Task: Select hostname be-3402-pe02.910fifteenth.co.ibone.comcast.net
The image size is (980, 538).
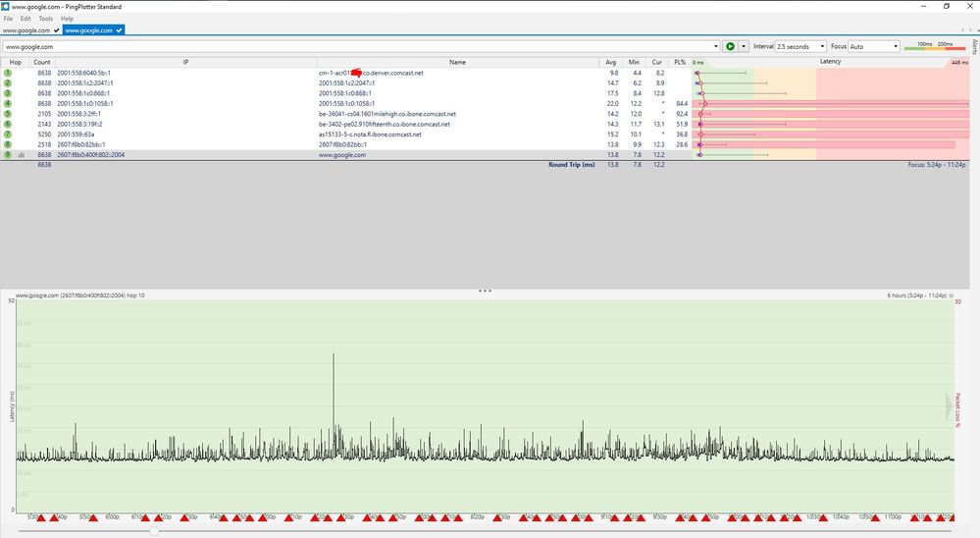Action: 385,124
